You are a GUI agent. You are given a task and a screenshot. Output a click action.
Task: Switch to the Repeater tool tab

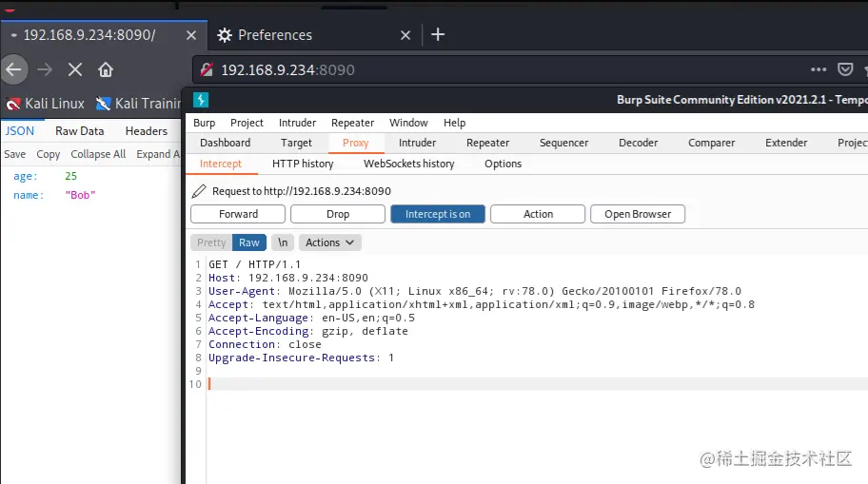[x=487, y=143]
